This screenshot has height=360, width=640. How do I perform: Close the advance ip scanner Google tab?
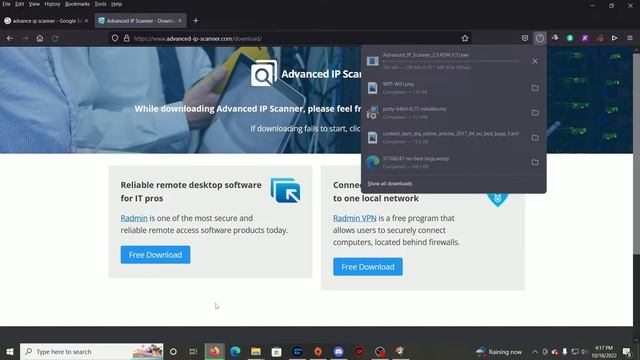(86, 21)
